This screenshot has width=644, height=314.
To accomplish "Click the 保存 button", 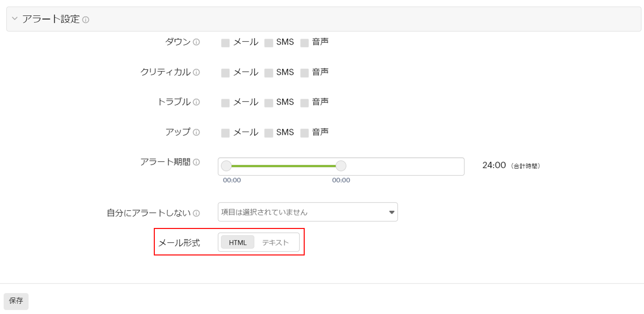I will (x=16, y=301).
